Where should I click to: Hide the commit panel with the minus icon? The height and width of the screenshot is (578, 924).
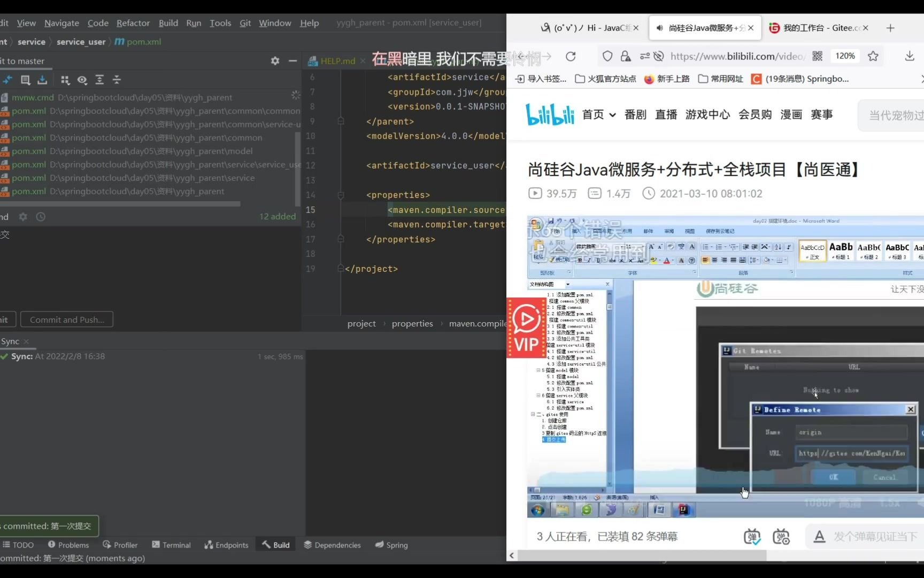(292, 60)
